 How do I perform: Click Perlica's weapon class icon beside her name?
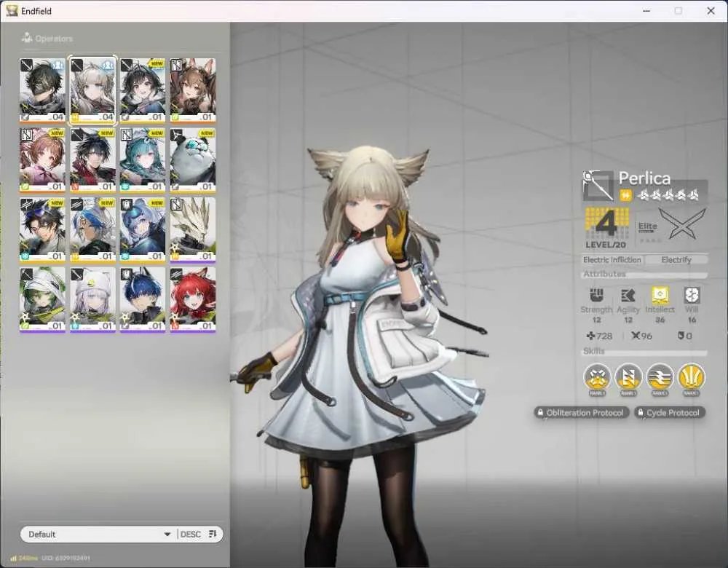pos(598,185)
